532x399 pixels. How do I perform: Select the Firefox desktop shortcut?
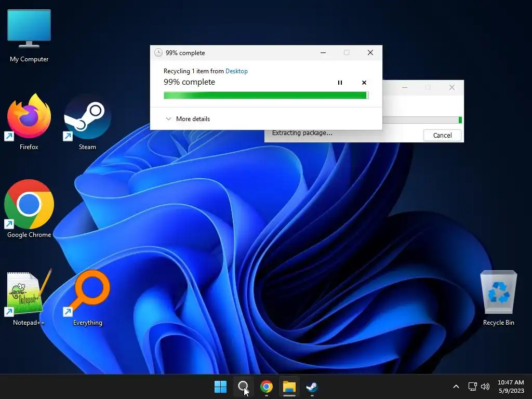coord(29,122)
